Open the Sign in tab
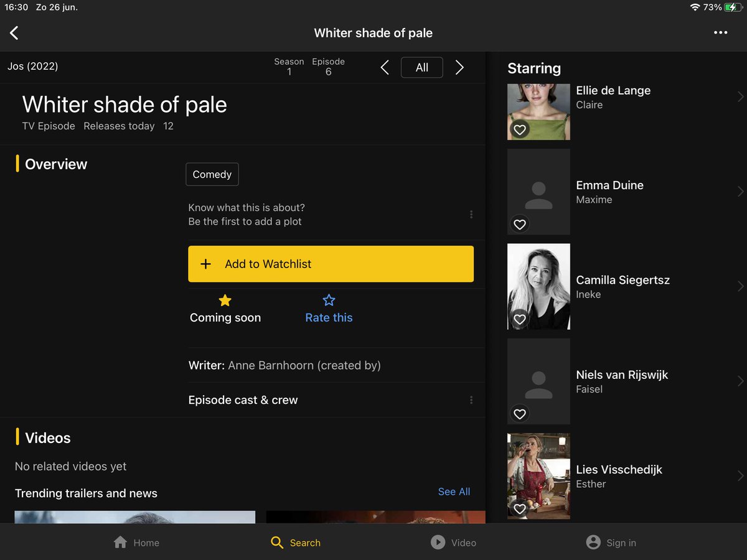Image resolution: width=747 pixels, height=560 pixels. click(611, 543)
